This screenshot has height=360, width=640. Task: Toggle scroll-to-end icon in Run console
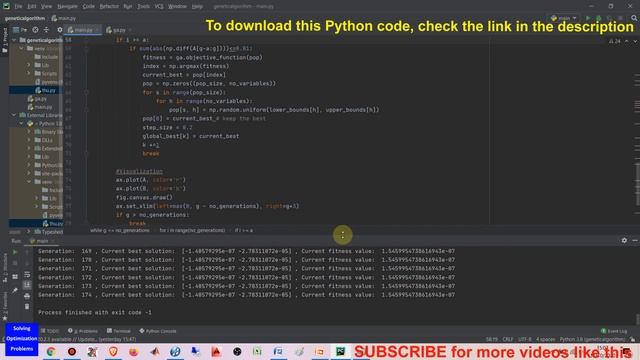pos(27,285)
